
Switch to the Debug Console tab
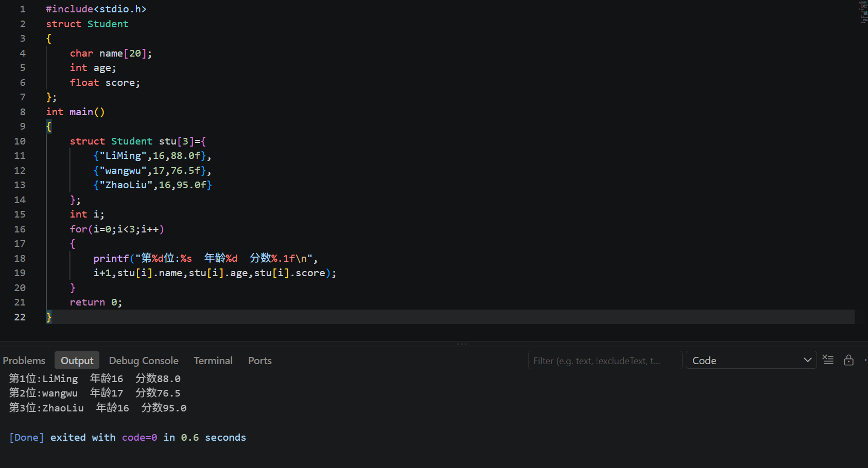coord(144,361)
